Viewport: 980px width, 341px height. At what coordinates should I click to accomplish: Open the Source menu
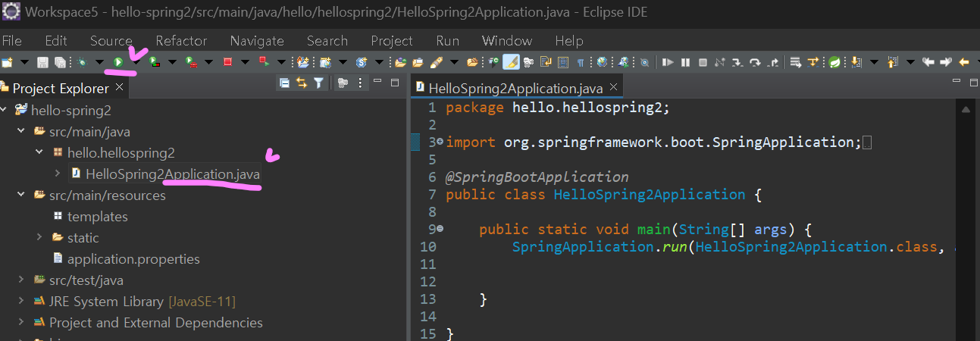point(111,41)
